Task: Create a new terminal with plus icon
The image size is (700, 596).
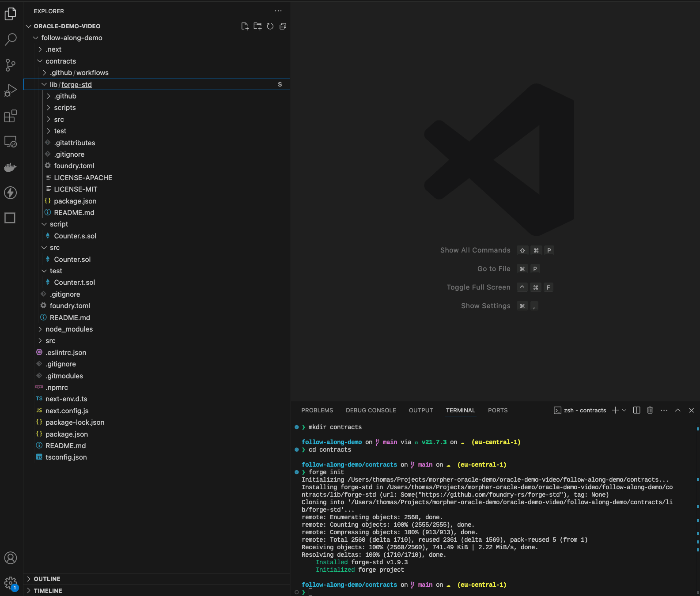Action: 615,410
